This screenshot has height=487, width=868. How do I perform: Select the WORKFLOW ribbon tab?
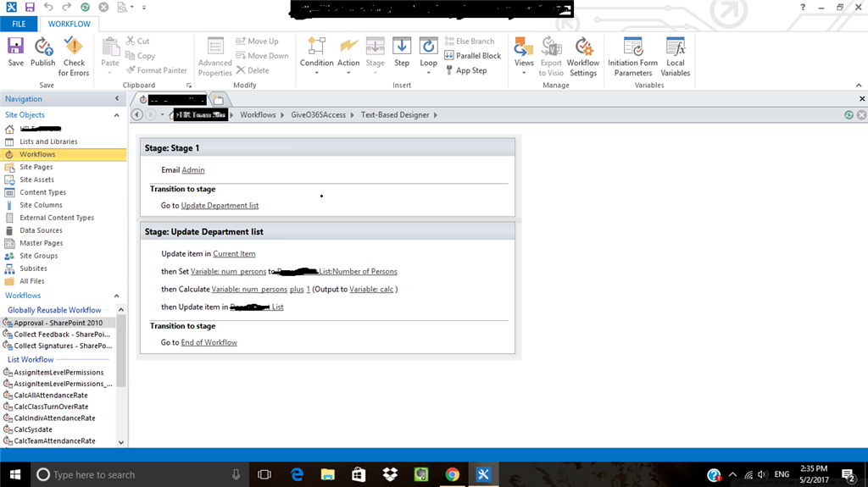70,24
